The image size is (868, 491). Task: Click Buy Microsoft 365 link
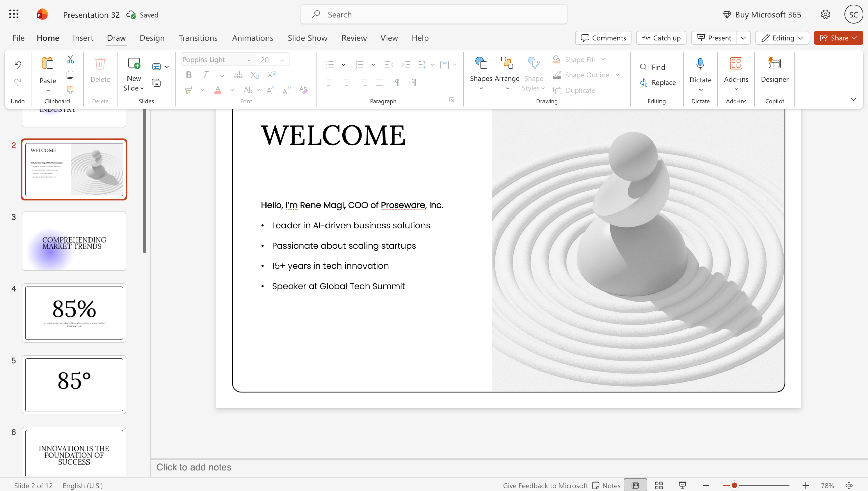tap(762, 15)
